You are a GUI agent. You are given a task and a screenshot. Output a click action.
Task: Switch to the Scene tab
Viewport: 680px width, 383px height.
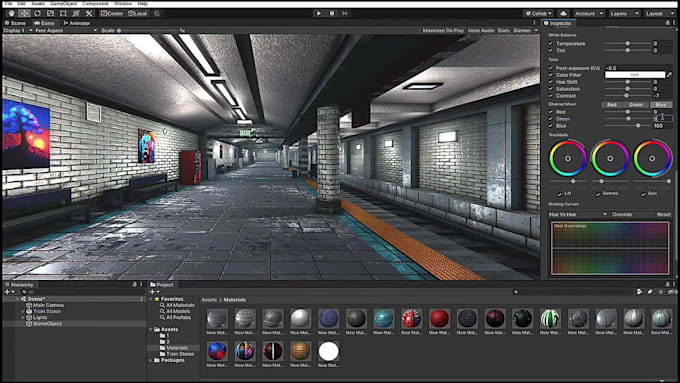point(15,23)
